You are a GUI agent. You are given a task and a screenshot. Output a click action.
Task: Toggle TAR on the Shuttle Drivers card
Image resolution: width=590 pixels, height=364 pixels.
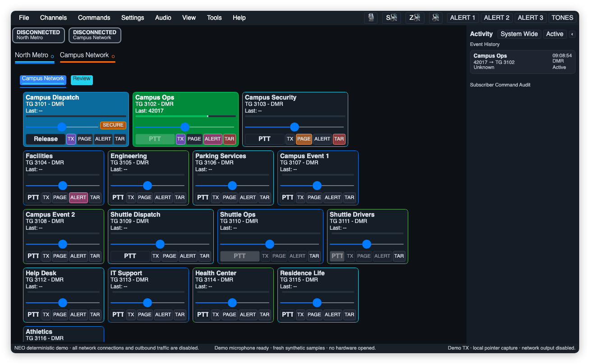399,256
